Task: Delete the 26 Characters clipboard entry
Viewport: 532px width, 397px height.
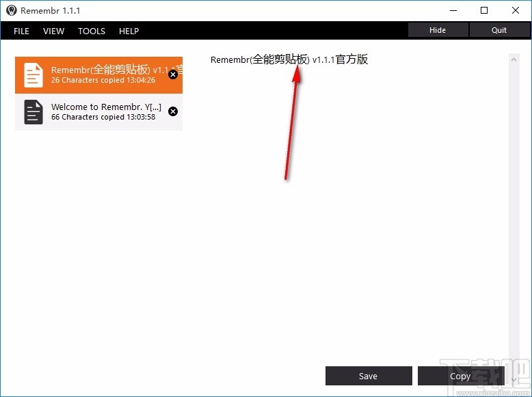Action: click(x=173, y=74)
